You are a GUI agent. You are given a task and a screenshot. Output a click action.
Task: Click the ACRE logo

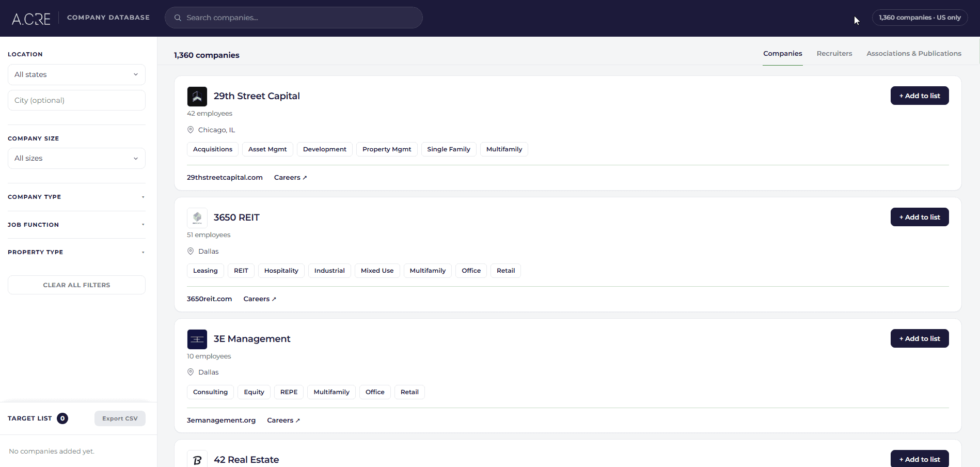pyautogui.click(x=31, y=19)
